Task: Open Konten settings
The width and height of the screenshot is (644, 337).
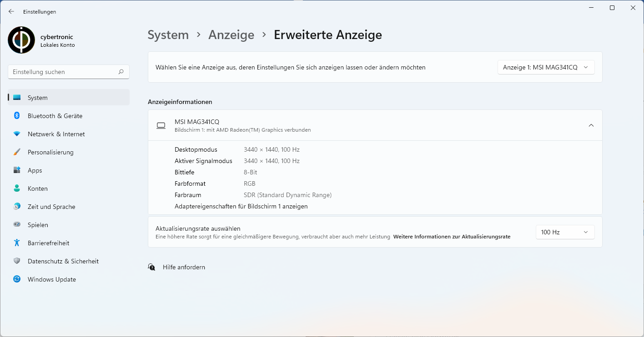Action: 69,188
